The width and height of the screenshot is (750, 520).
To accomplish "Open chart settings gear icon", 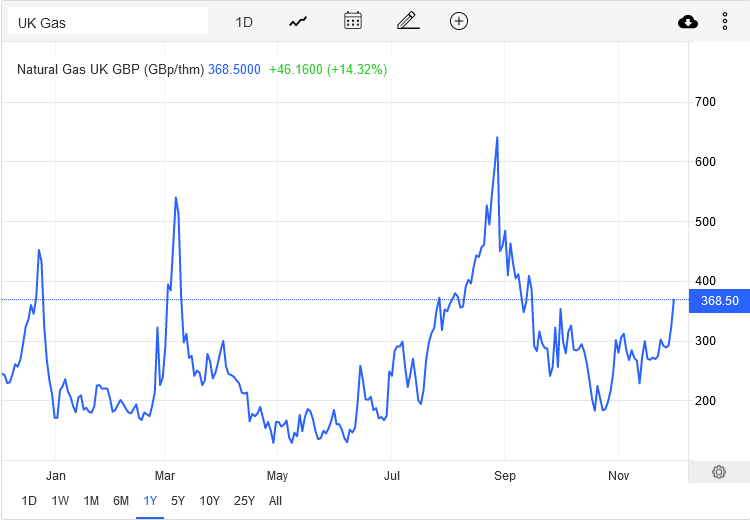I will (x=718, y=472).
